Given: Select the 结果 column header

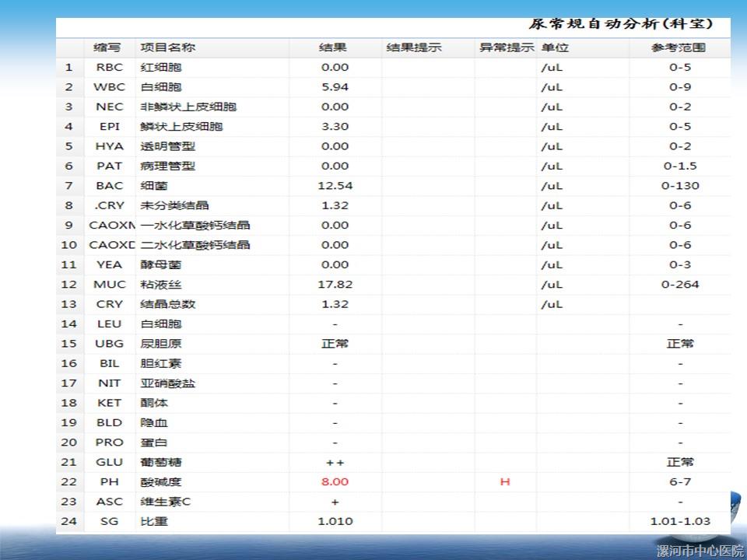Looking at the screenshot, I should (x=335, y=47).
